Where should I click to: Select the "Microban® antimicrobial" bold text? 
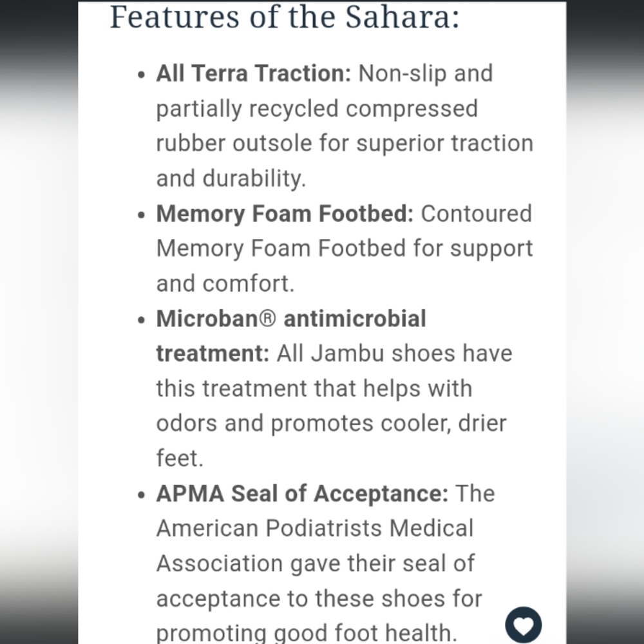tap(291, 319)
